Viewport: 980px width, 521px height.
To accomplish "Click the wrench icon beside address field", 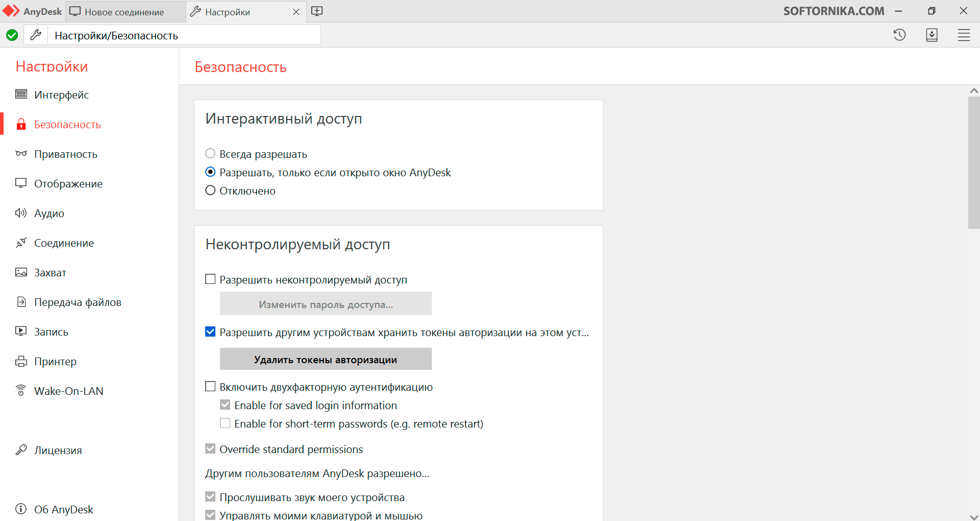I will (x=36, y=35).
